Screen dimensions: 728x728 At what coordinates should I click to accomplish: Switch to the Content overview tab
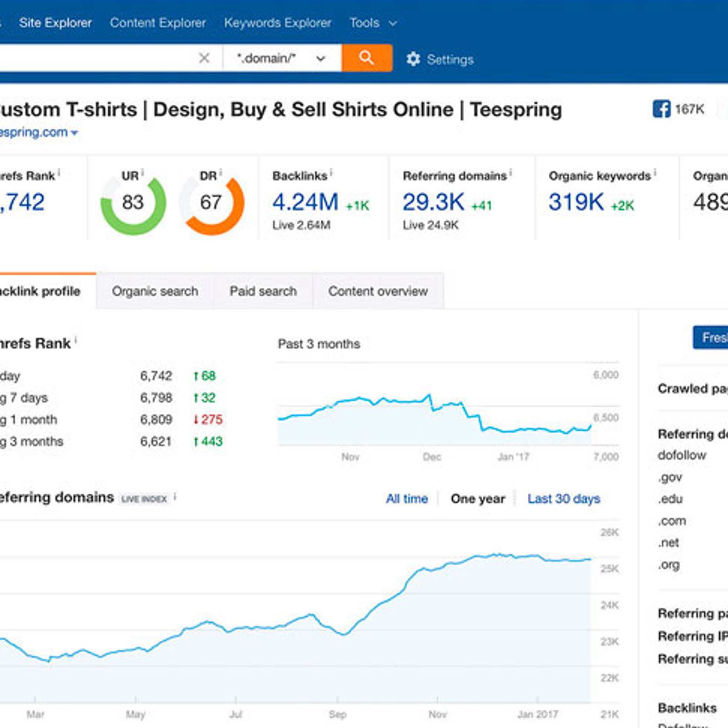coord(378,291)
